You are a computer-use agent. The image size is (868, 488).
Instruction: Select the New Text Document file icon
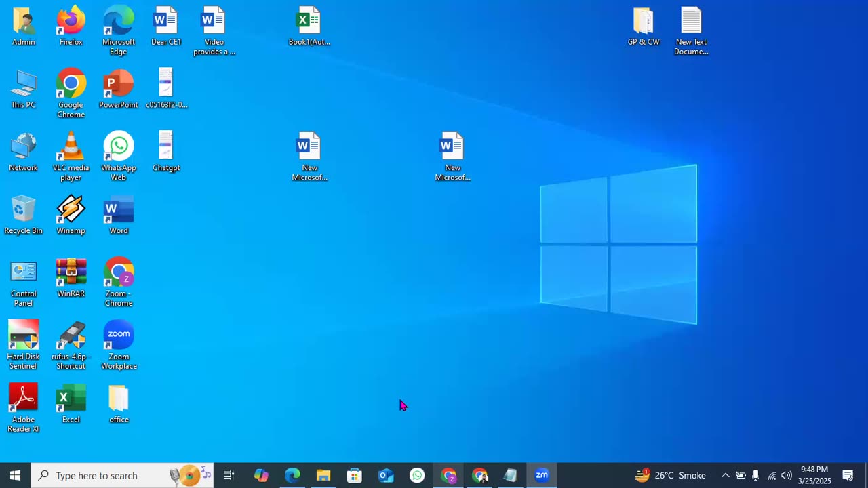tap(691, 31)
